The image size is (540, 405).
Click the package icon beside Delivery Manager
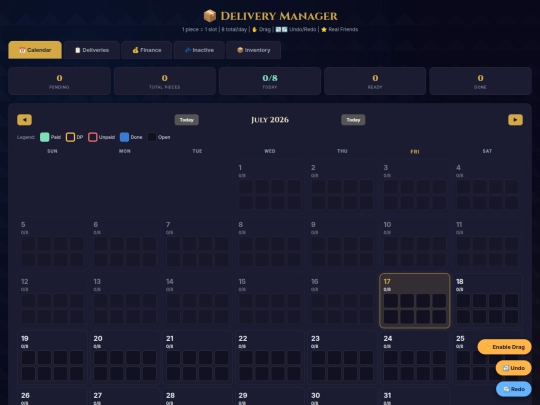(210, 16)
